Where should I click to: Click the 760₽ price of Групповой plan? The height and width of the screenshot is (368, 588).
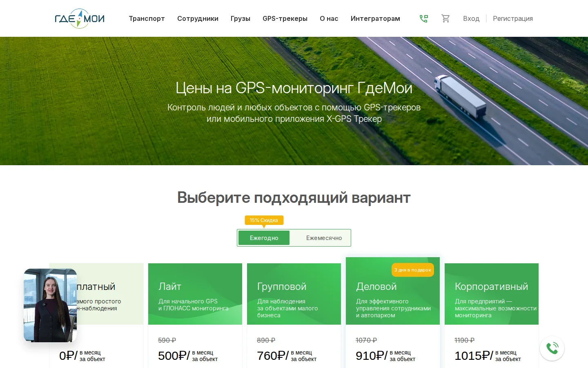(x=273, y=356)
